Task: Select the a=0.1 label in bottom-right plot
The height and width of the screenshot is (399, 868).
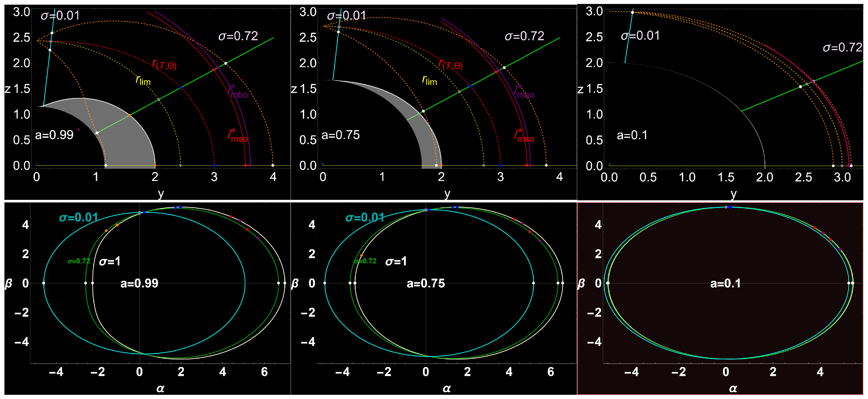Action: pos(725,283)
